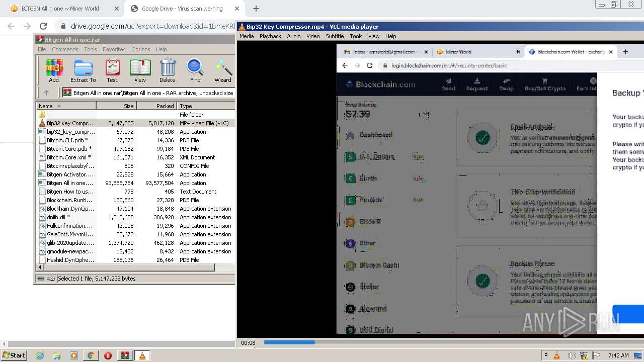Close the Google Drive virus scan tab

(x=237, y=9)
